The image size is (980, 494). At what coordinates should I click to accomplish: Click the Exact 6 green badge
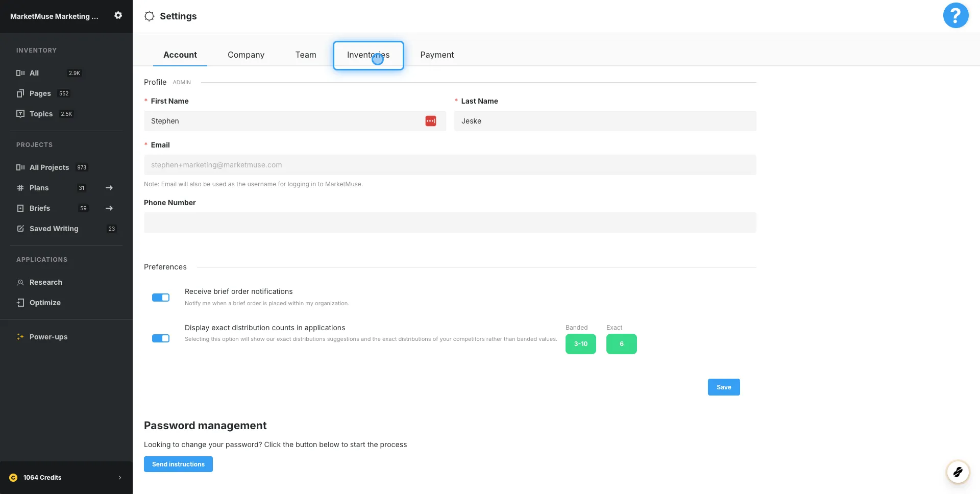point(622,344)
